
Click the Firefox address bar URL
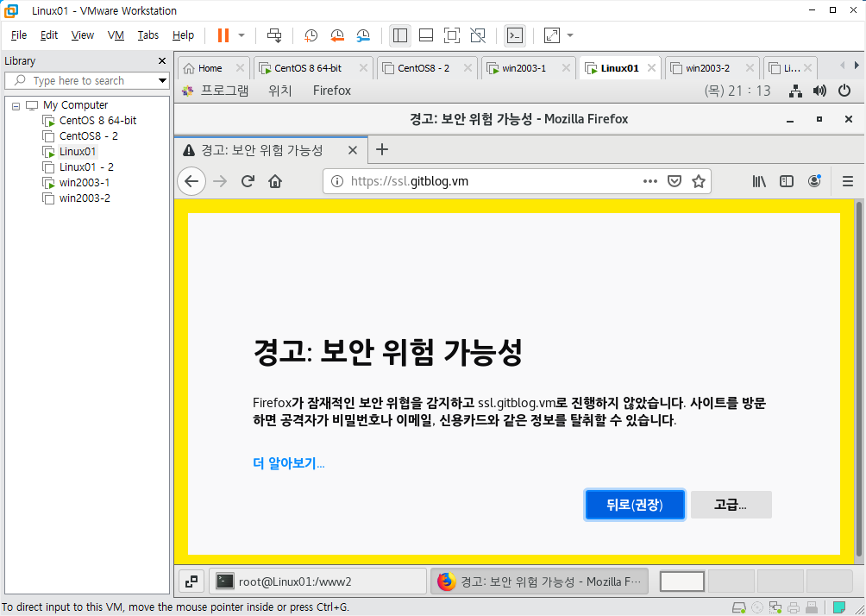[409, 181]
